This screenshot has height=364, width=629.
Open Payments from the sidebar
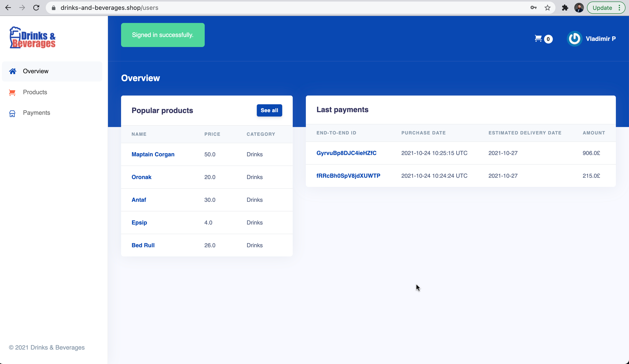click(36, 113)
